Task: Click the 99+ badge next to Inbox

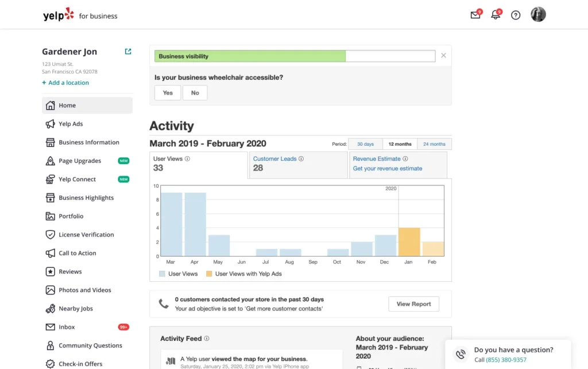Action: (x=123, y=327)
